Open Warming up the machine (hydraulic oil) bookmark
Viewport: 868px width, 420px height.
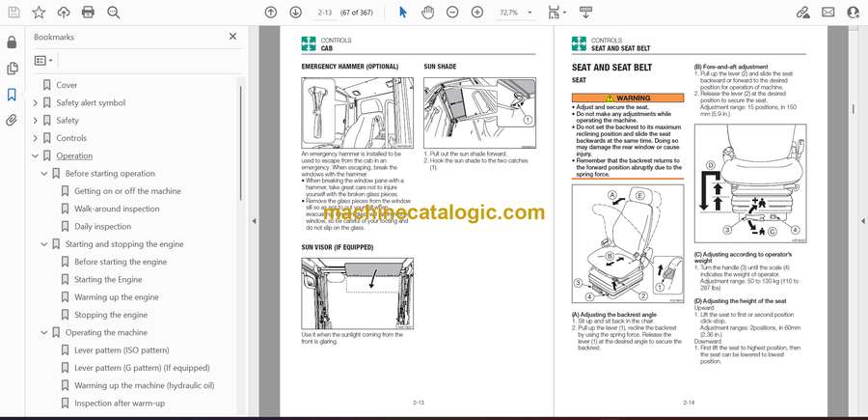click(144, 385)
